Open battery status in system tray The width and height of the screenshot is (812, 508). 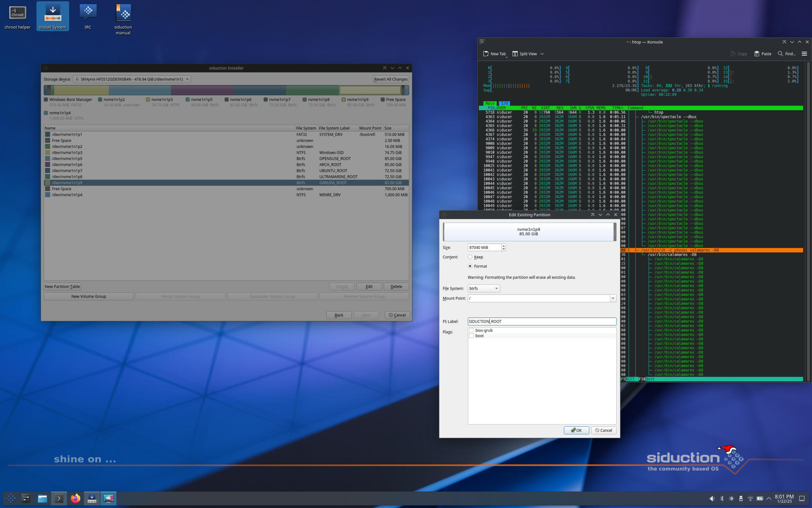point(760,499)
